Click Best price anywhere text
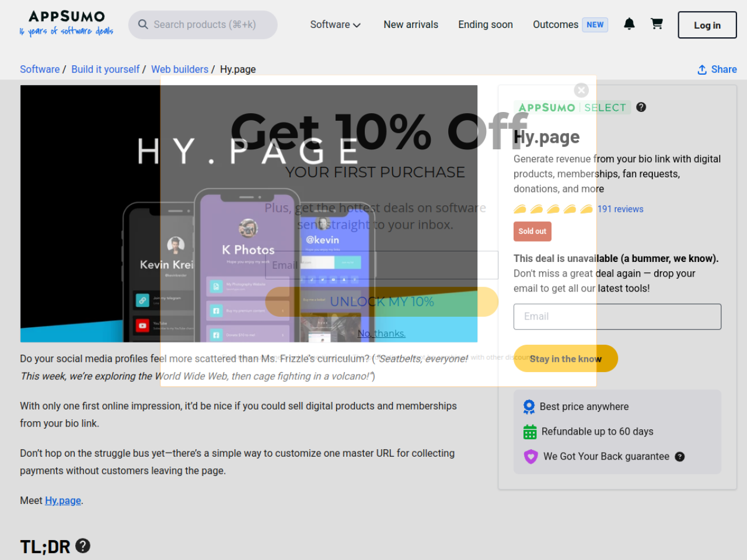747x560 pixels. (x=584, y=407)
